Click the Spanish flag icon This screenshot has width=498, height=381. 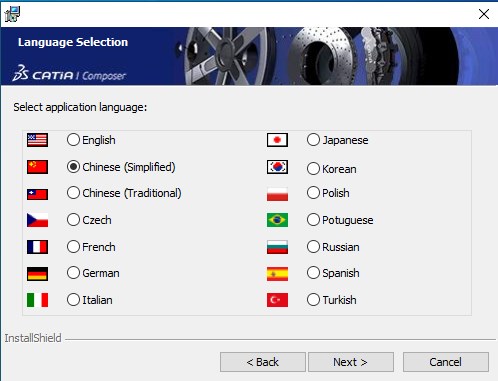click(277, 274)
